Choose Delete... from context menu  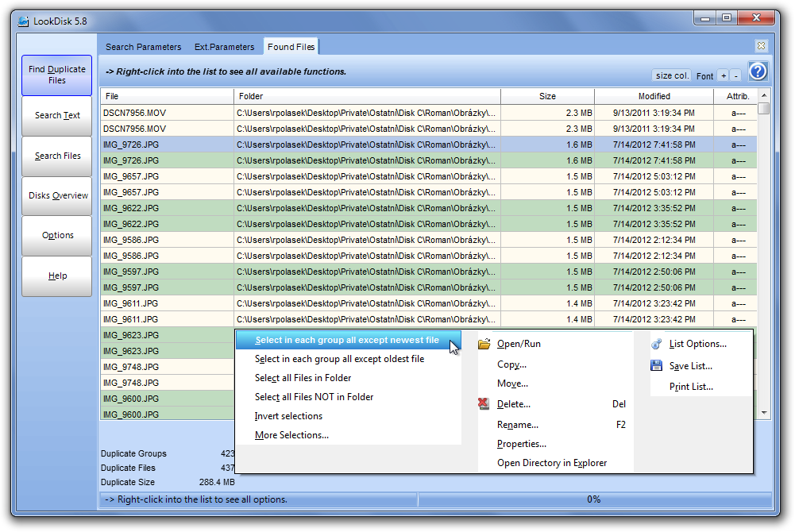click(555, 404)
